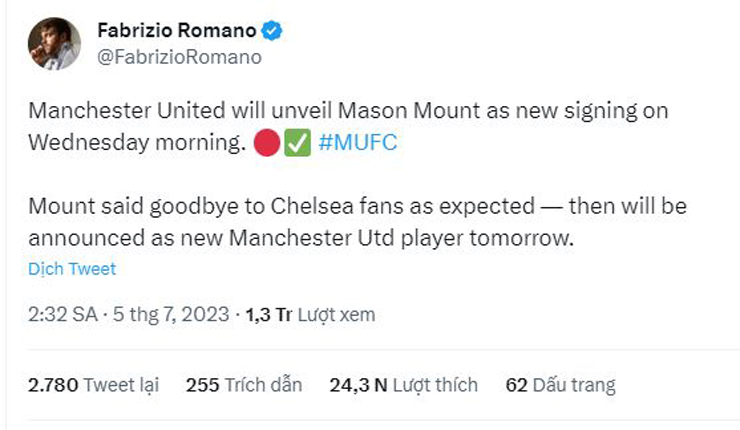Open Fabrizio Romano's profile picture

click(x=55, y=44)
